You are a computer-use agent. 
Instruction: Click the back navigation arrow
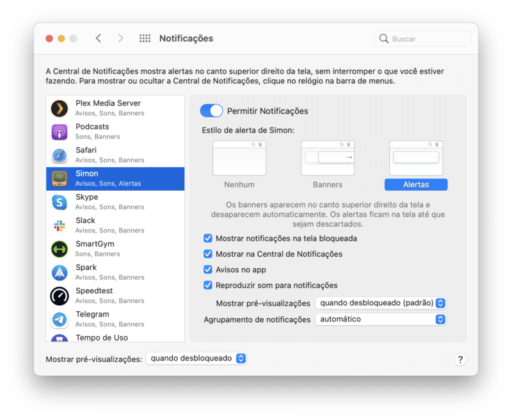[98, 38]
